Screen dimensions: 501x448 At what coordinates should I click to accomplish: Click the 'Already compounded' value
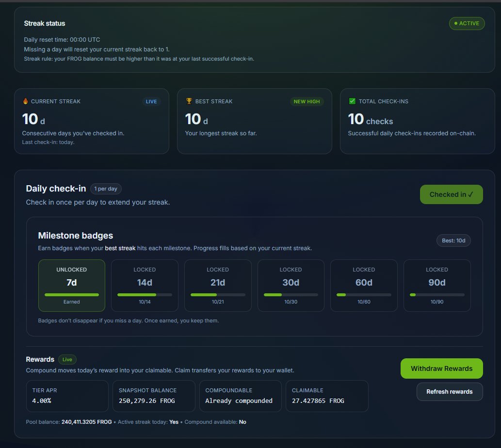point(239,401)
